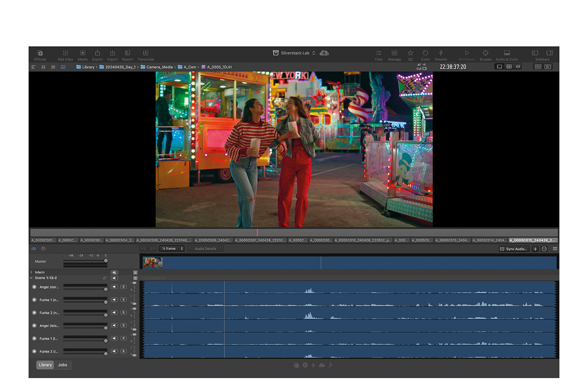Solo the Funke 1 (n...) track
This screenshot has height=392, width=588.
124,300
